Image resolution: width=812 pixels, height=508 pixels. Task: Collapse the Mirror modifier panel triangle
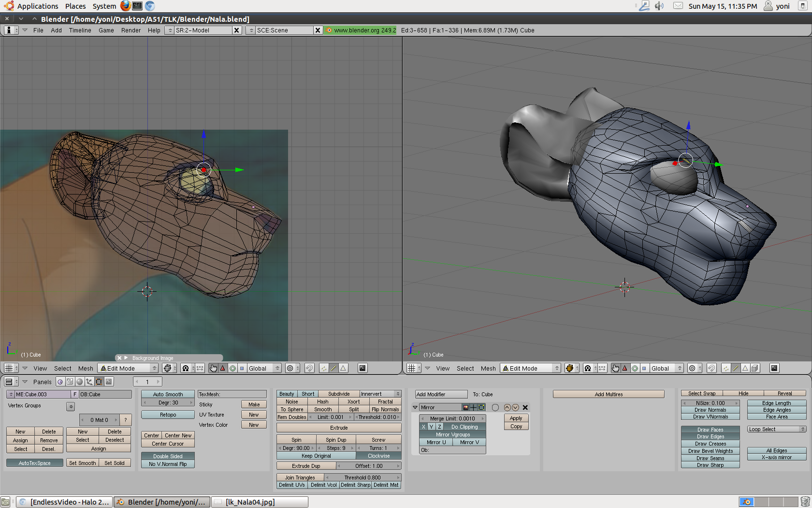415,407
